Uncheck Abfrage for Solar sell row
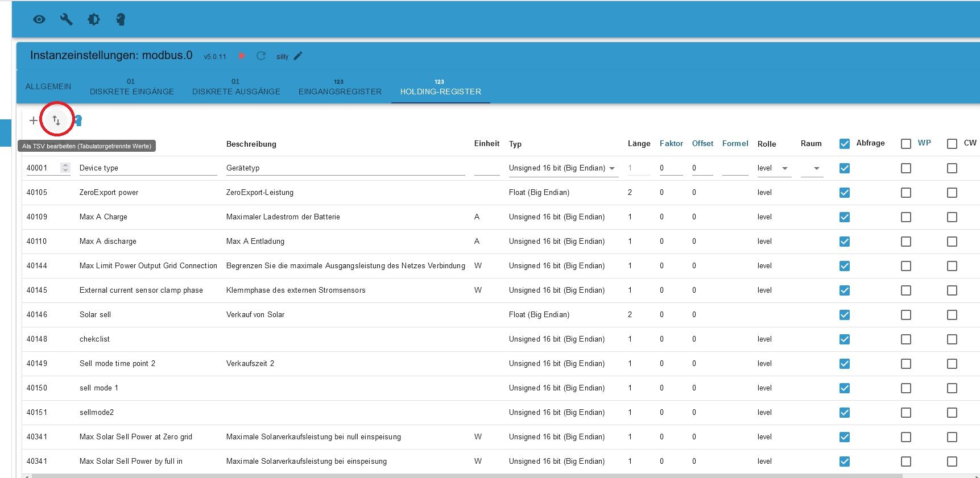This screenshot has width=980, height=478. tap(845, 315)
